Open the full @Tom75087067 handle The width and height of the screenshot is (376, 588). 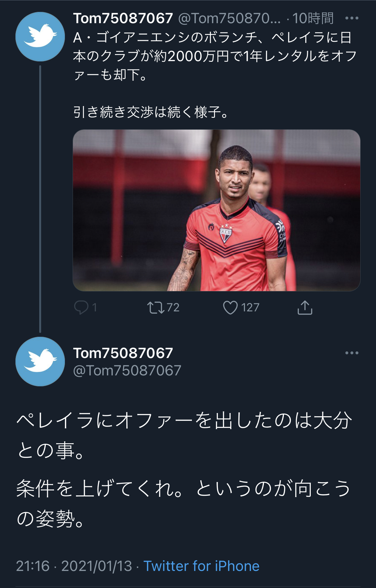[127, 371]
